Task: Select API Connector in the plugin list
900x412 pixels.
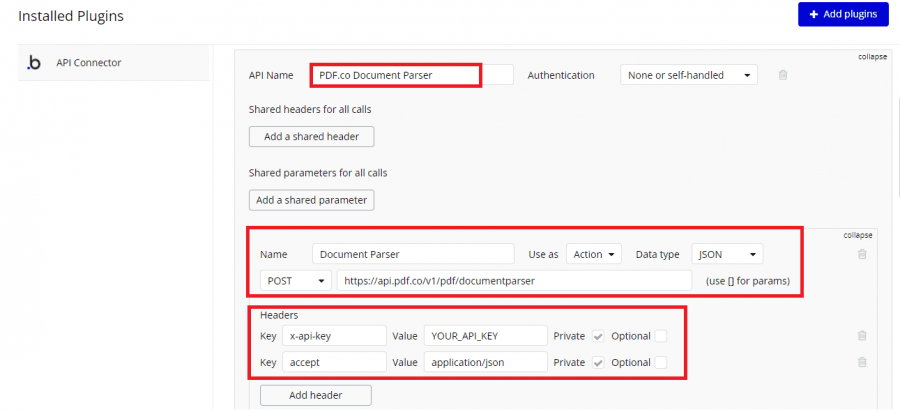Action: pyautogui.click(x=89, y=63)
